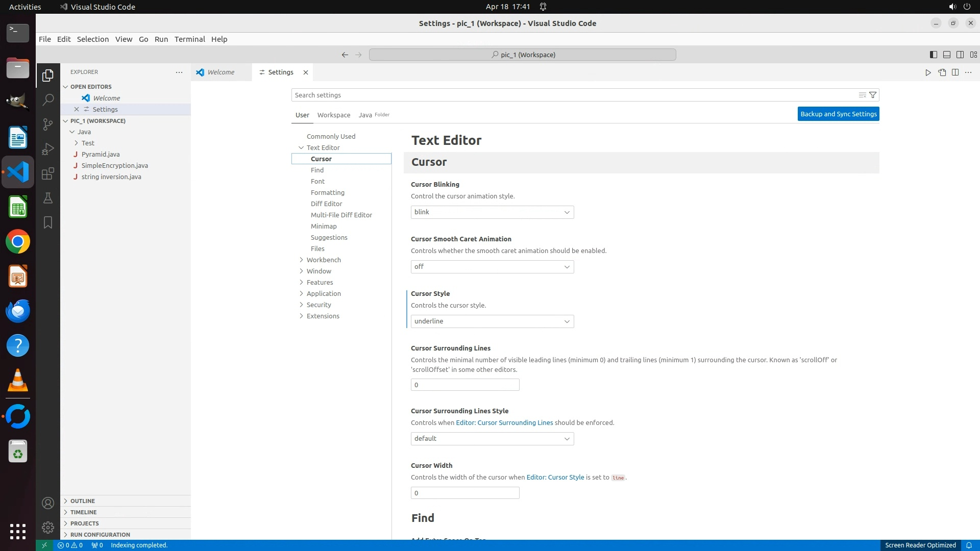
Task: Open the Extensions view icon
Action: point(48,173)
